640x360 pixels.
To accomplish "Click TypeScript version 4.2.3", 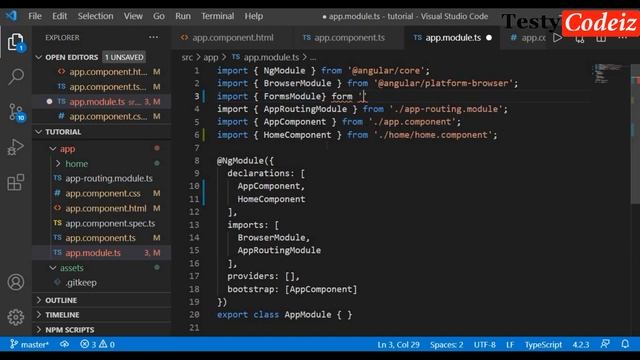I will 580,344.
